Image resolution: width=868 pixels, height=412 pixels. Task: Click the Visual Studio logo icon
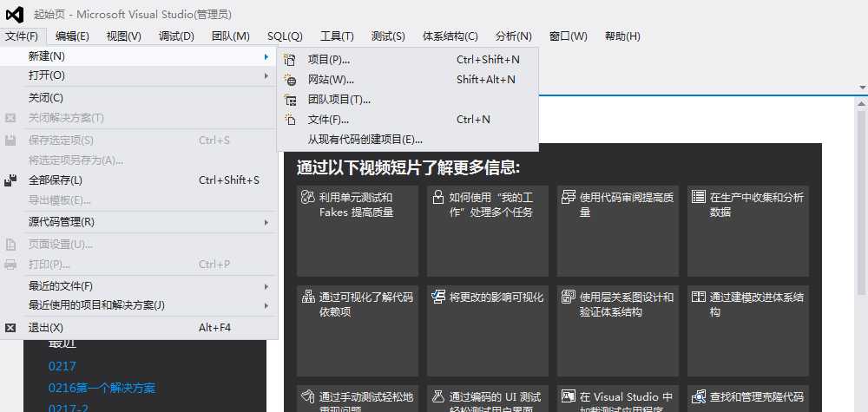(15, 15)
